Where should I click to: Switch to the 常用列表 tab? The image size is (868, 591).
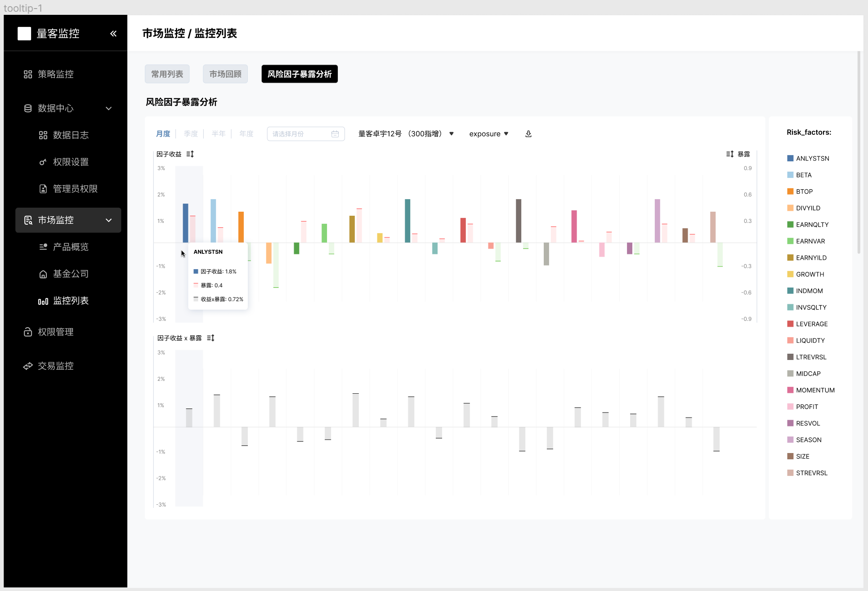[167, 74]
